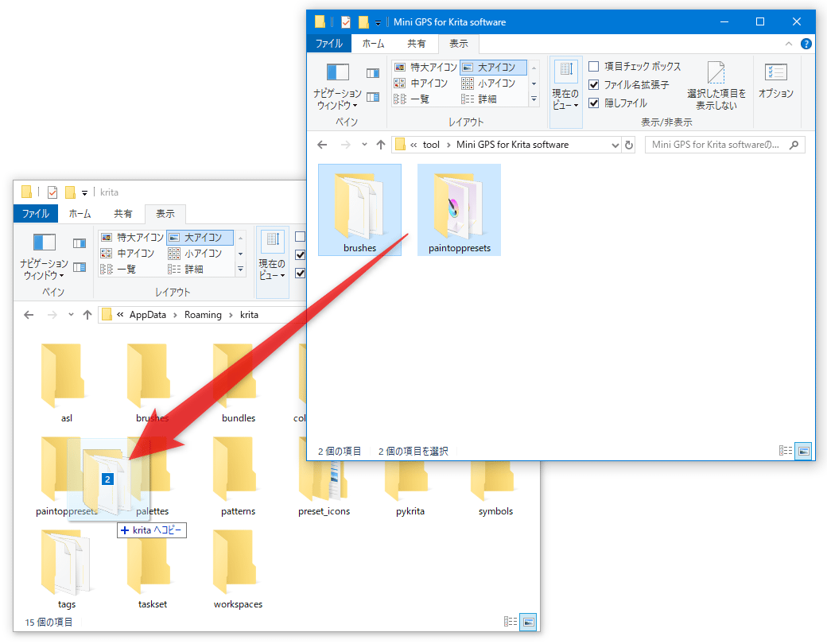Collapse the ribbon with the chevron button
The width and height of the screenshot is (827, 644).
pos(789,44)
